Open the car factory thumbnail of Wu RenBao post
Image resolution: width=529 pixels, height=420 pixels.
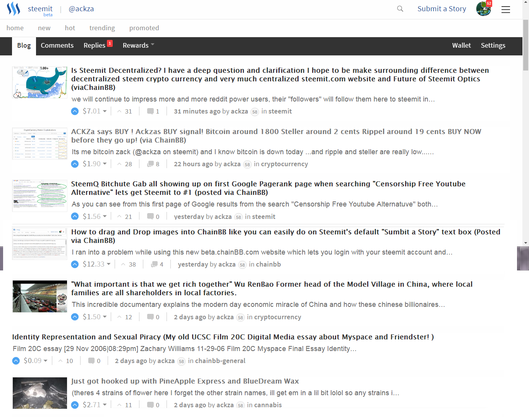[40, 296]
